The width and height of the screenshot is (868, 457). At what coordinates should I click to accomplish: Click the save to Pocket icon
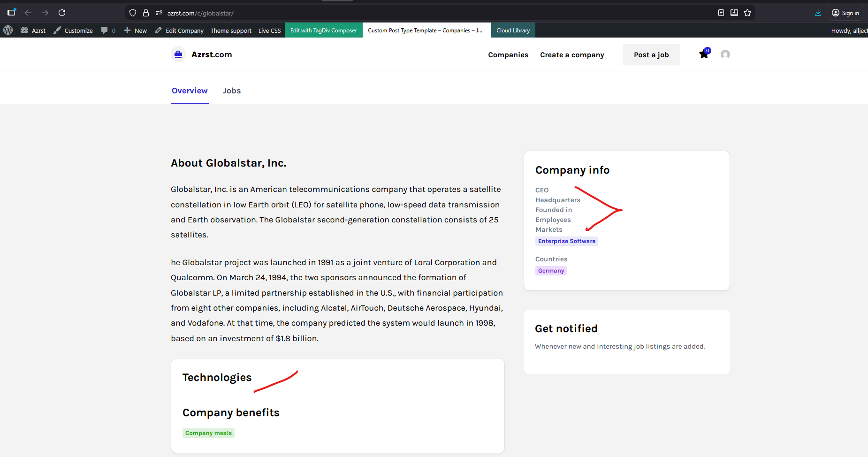[x=734, y=13]
